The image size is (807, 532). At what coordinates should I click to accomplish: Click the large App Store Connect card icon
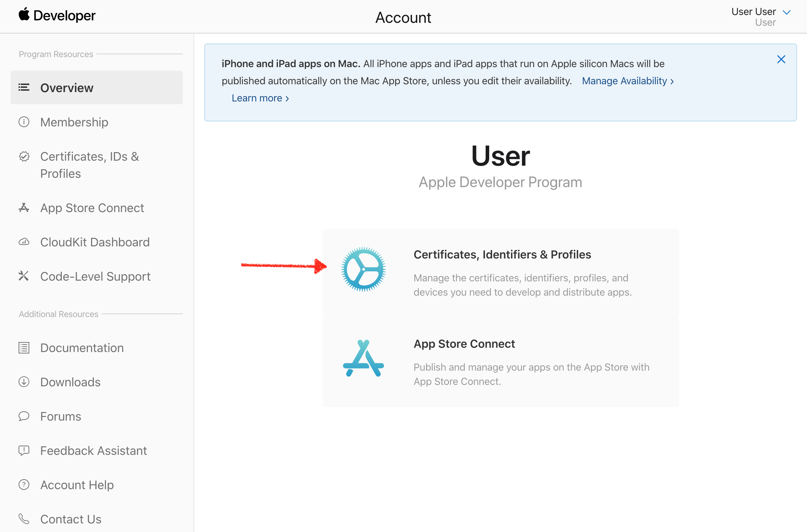pos(364,358)
